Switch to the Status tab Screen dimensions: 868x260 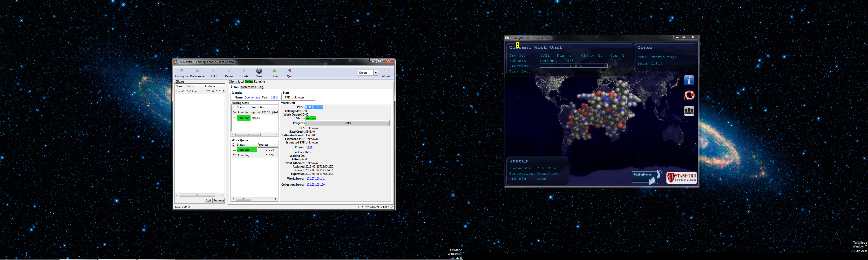point(235,87)
